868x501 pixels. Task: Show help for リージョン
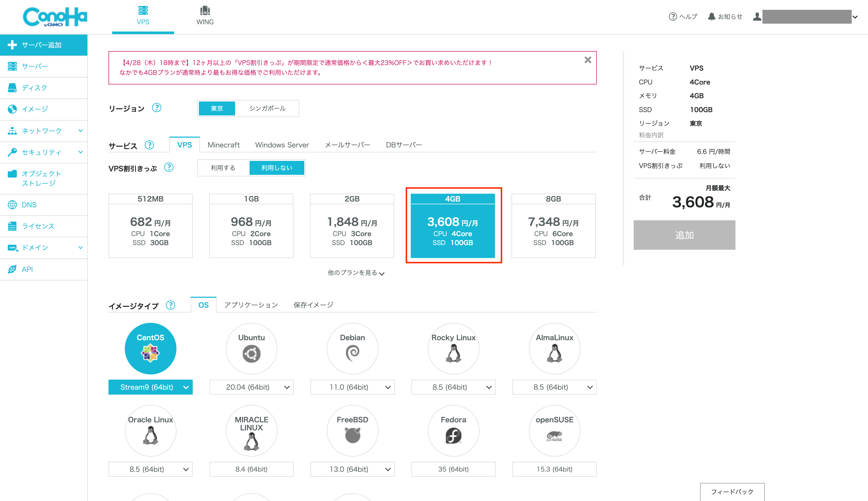click(157, 108)
